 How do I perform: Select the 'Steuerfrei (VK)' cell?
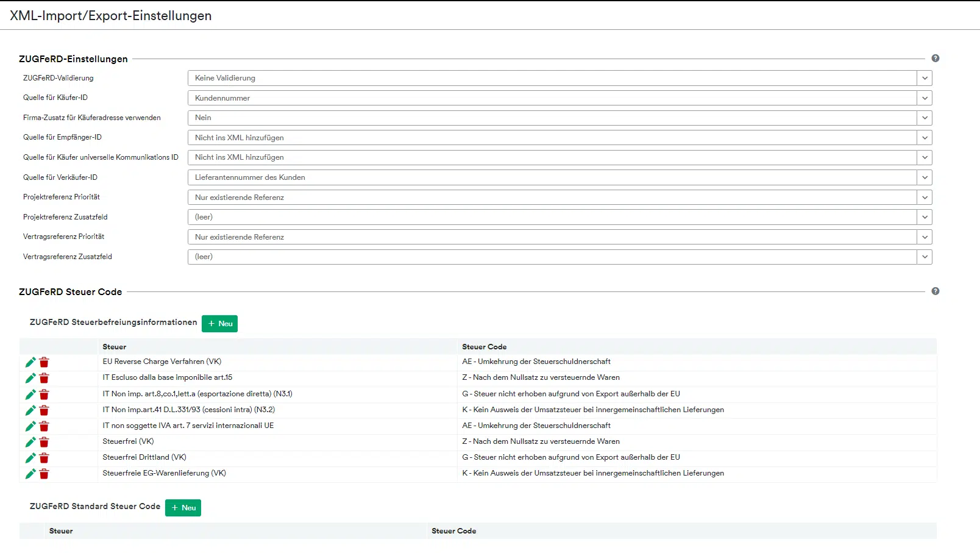(x=277, y=441)
